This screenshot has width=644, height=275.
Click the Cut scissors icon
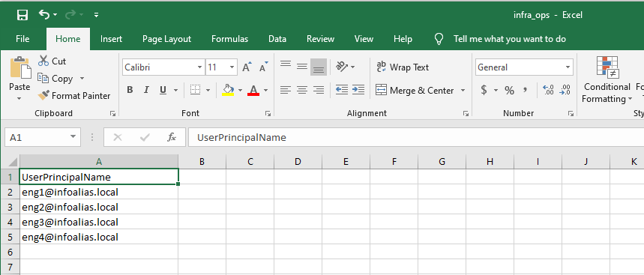(43, 61)
